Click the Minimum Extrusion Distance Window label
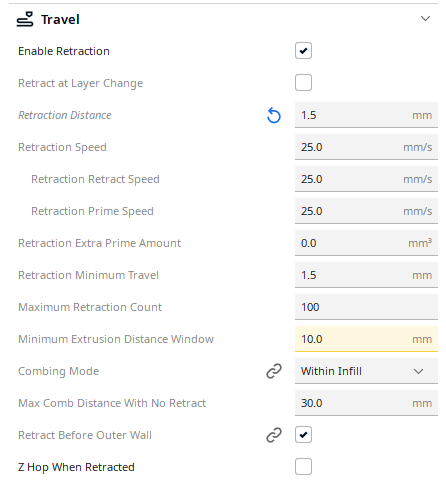 pyautogui.click(x=116, y=339)
